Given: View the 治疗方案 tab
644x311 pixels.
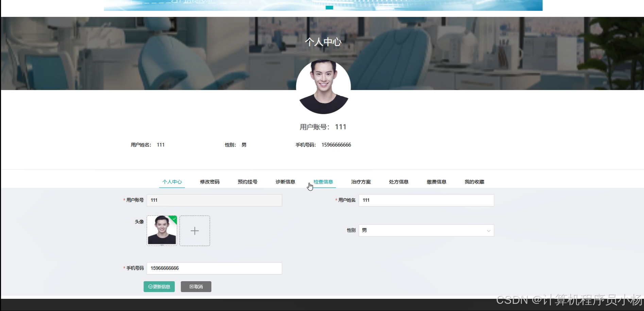Looking at the screenshot, I should (361, 182).
